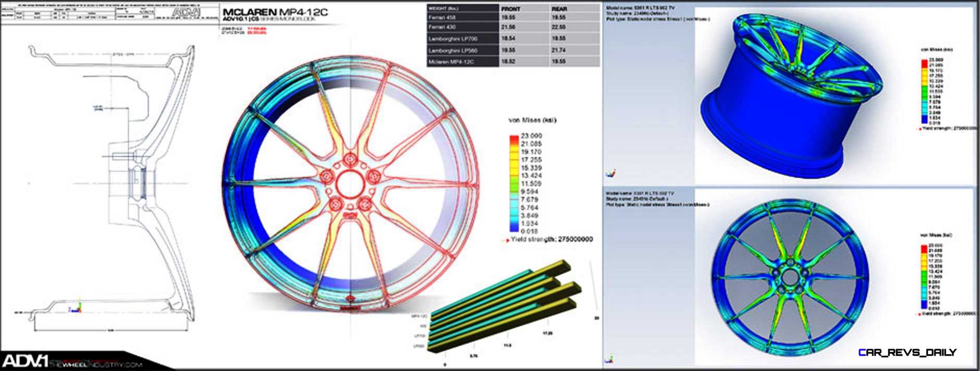Click the von Mises (ksi) title in top-right view
The height and width of the screenshot is (371, 980).
pyautogui.click(x=937, y=50)
